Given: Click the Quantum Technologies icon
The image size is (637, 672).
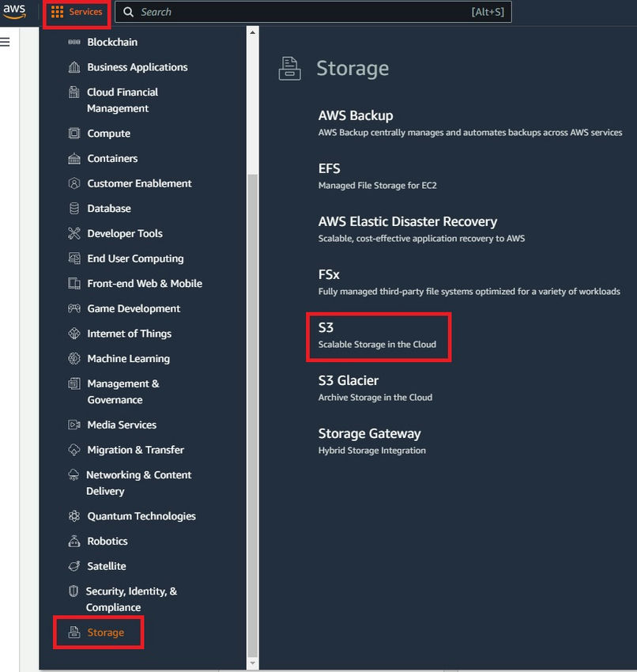Looking at the screenshot, I should [x=74, y=516].
